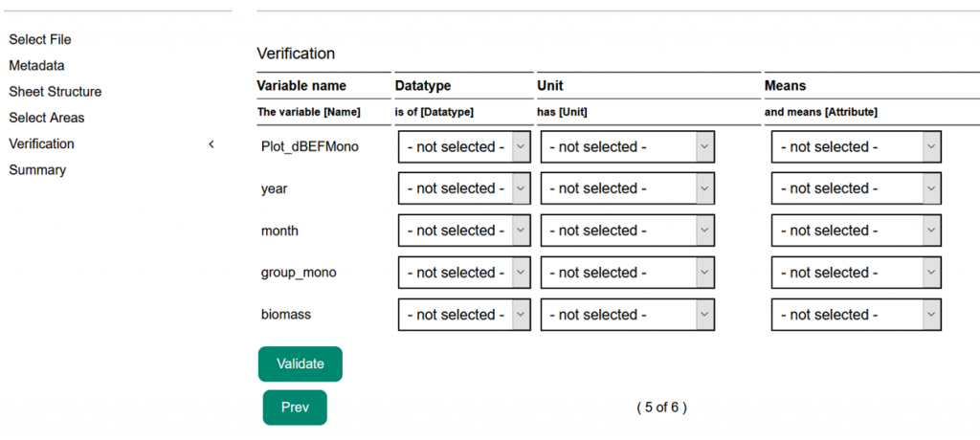Expand Unit dropdown for year

(628, 188)
